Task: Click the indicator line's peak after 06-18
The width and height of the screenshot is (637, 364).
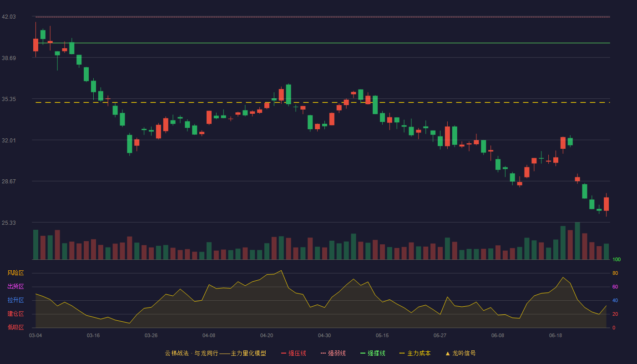Action: pyautogui.click(x=563, y=277)
